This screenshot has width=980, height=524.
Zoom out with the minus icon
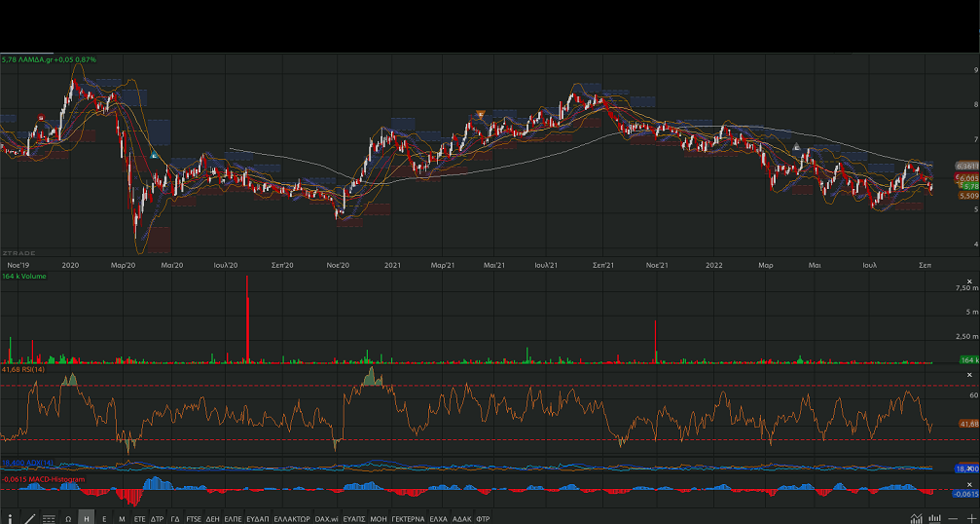click(x=953, y=518)
